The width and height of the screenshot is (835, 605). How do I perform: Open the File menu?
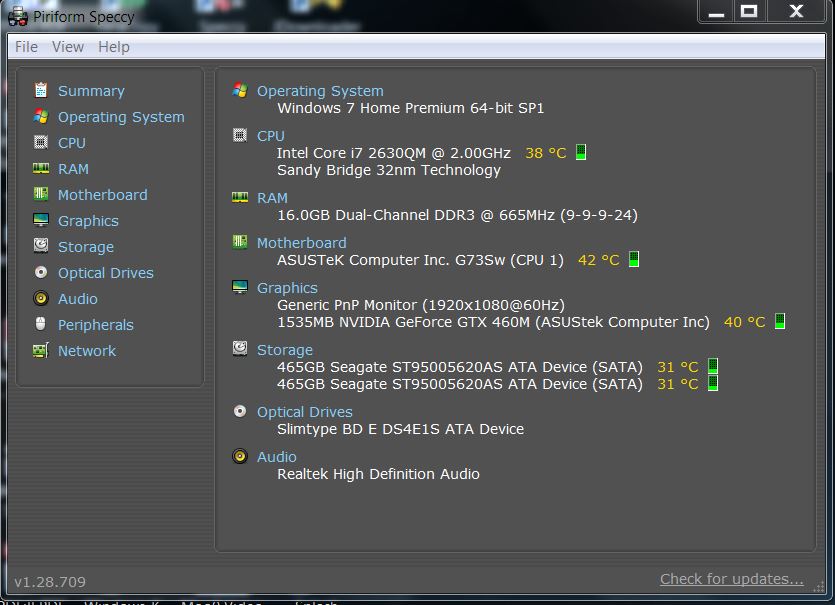coord(26,47)
